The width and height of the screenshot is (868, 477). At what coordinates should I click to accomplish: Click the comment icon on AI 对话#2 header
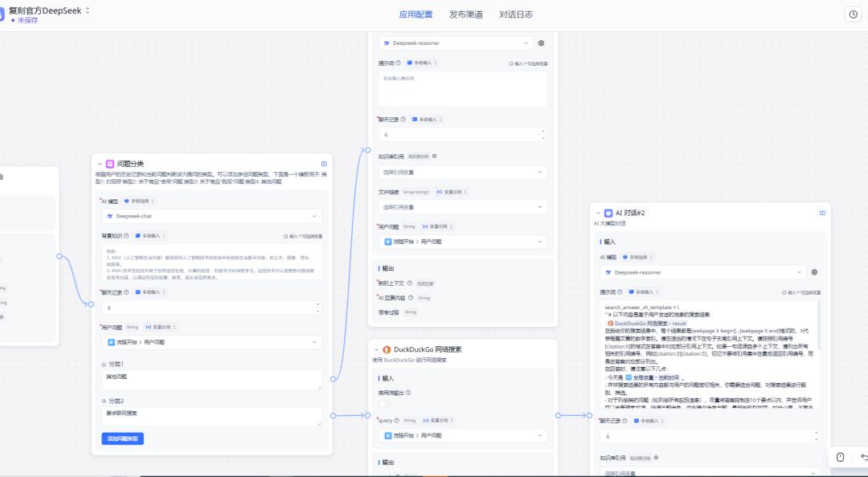click(822, 212)
